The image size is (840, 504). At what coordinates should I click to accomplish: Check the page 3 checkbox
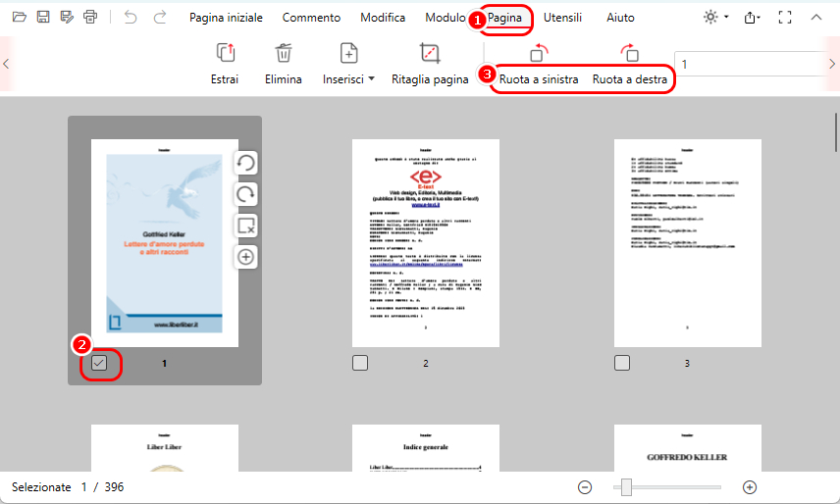tap(622, 363)
